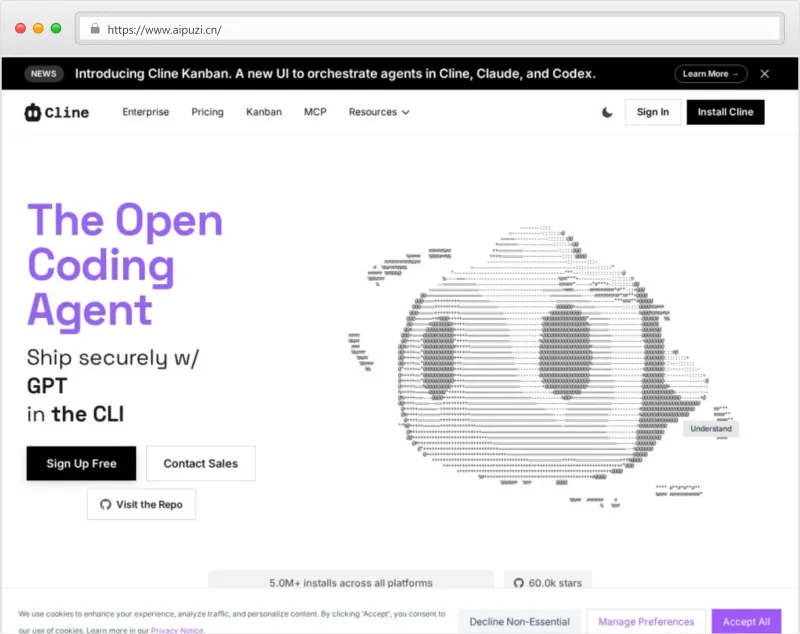The image size is (800, 634).
Task: Click the Sign In button
Action: pos(652,112)
